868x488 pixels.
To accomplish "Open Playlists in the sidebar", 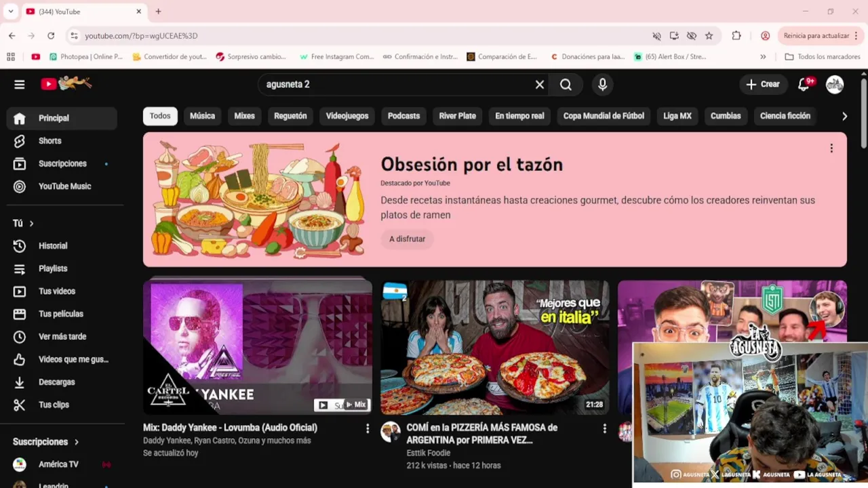I will (62, 268).
